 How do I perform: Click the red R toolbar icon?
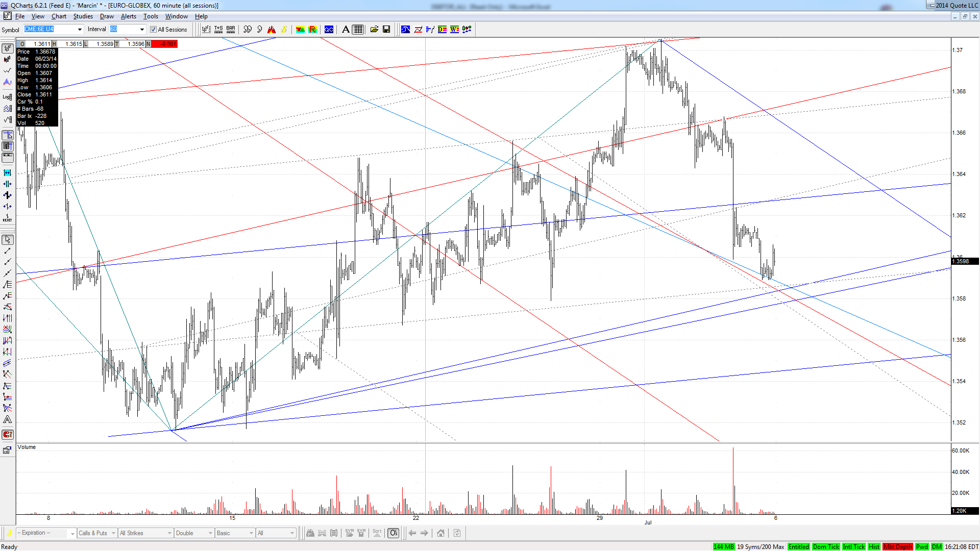pyautogui.click(x=312, y=30)
